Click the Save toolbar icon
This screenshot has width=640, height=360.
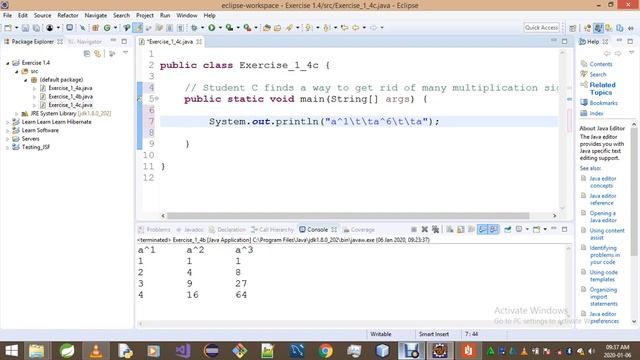pos(25,28)
